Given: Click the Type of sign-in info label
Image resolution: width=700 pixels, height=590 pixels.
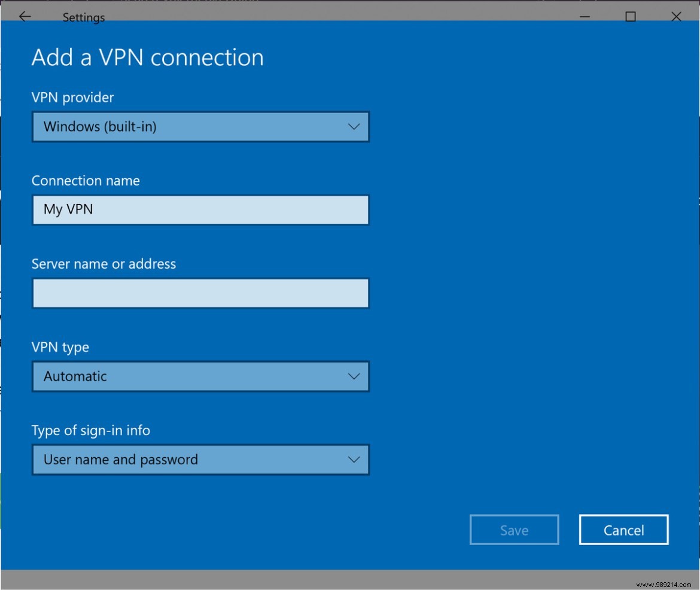Looking at the screenshot, I should (91, 430).
